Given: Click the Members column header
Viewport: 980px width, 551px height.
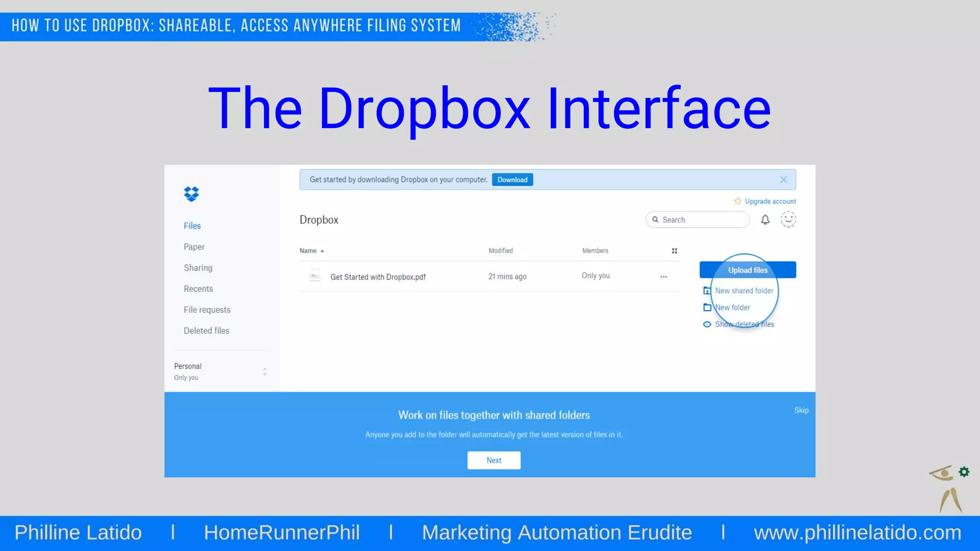Looking at the screenshot, I should tap(595, 251).
